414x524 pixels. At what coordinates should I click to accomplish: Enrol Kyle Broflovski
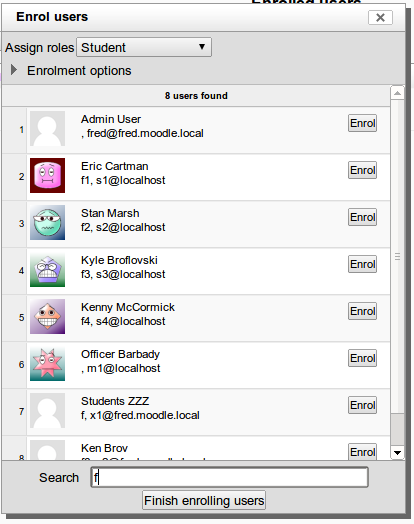pyautogui.click(x=363, y=264)
